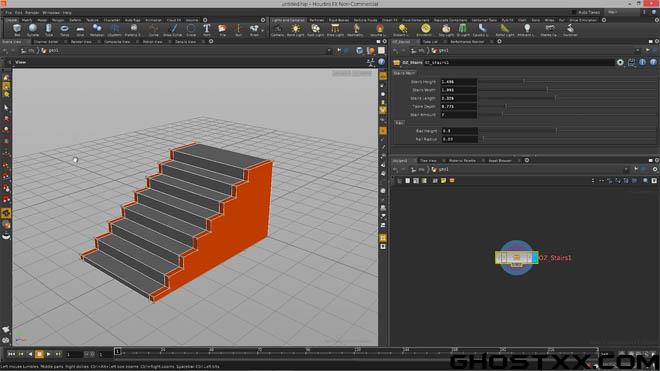Viewport: 660px width, 371px height.
Task: Click the Stair Amount value field
Action: click(458, 115)
